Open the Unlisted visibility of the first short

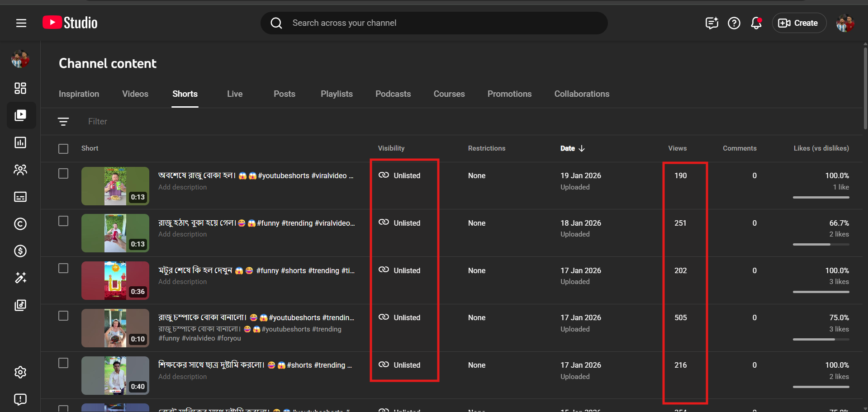pos(400,175)
